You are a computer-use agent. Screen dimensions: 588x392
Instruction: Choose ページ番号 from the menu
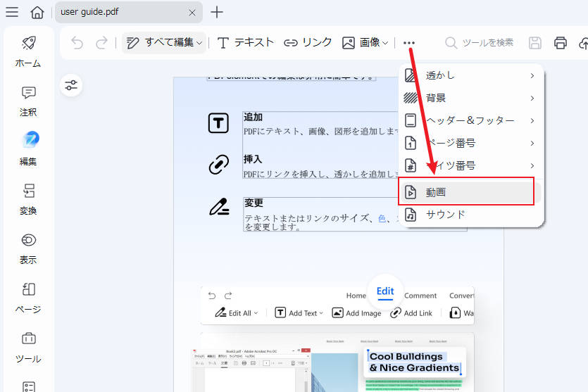click(471, 143)
